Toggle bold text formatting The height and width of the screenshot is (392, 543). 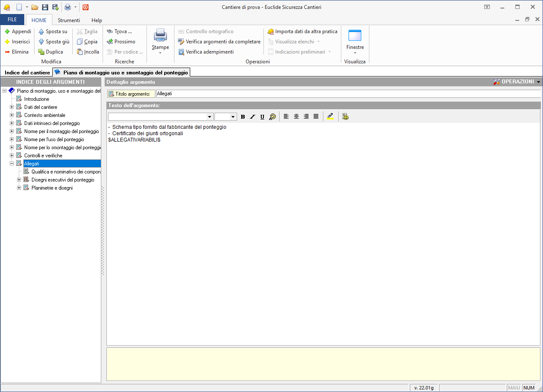point(243,116)
